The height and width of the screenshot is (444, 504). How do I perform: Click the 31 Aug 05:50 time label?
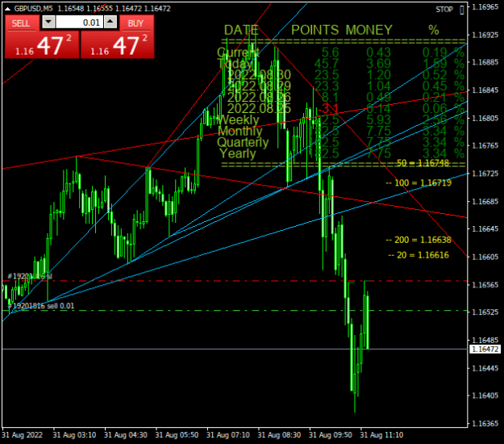pyautogui.click(x=177, y=435)
